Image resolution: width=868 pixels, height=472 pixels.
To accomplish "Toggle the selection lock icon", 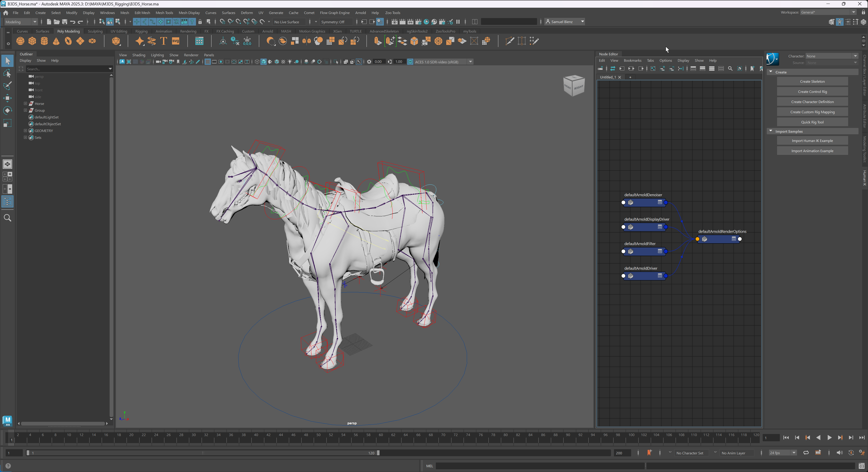I will coord(200,22).
